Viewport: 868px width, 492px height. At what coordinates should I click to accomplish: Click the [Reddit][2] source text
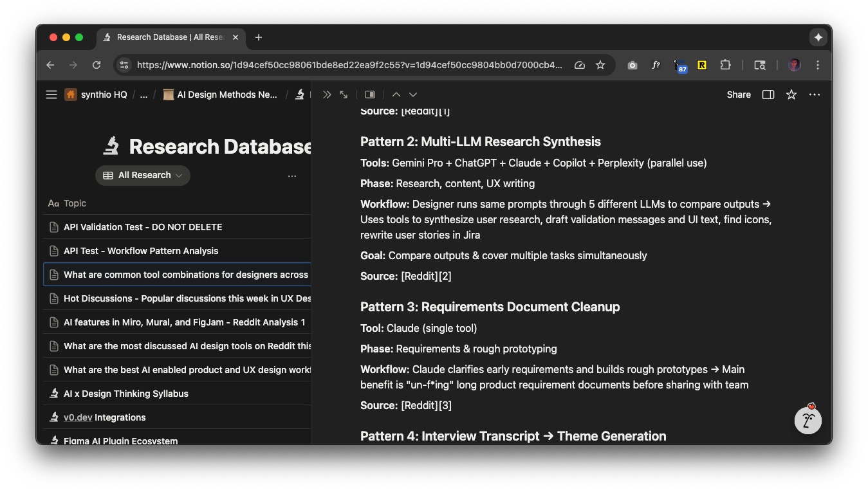[x=426, y=276]
